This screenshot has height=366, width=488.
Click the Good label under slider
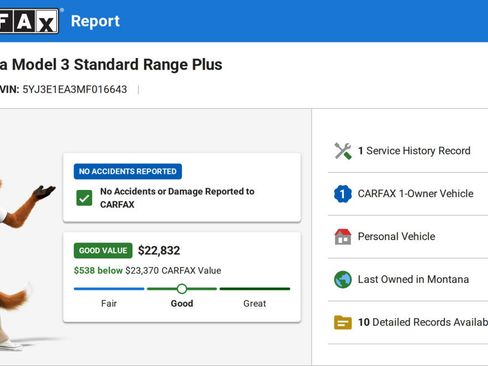click(182, 303)
